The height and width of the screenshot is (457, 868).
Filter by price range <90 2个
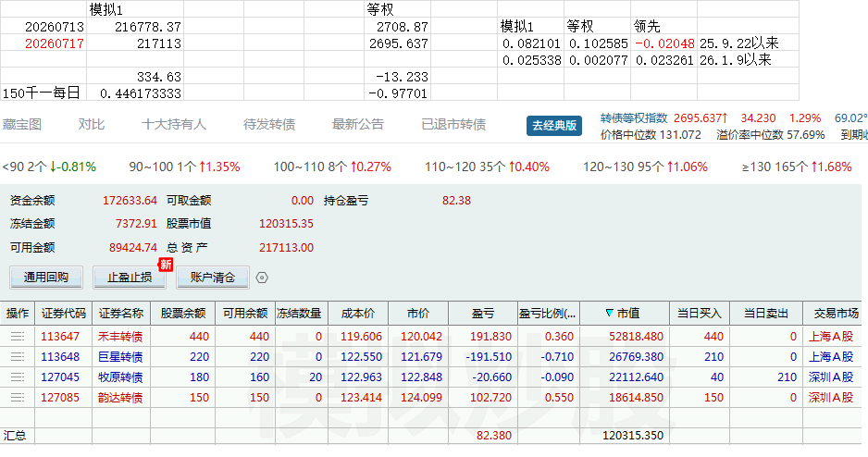click(49, 167)
